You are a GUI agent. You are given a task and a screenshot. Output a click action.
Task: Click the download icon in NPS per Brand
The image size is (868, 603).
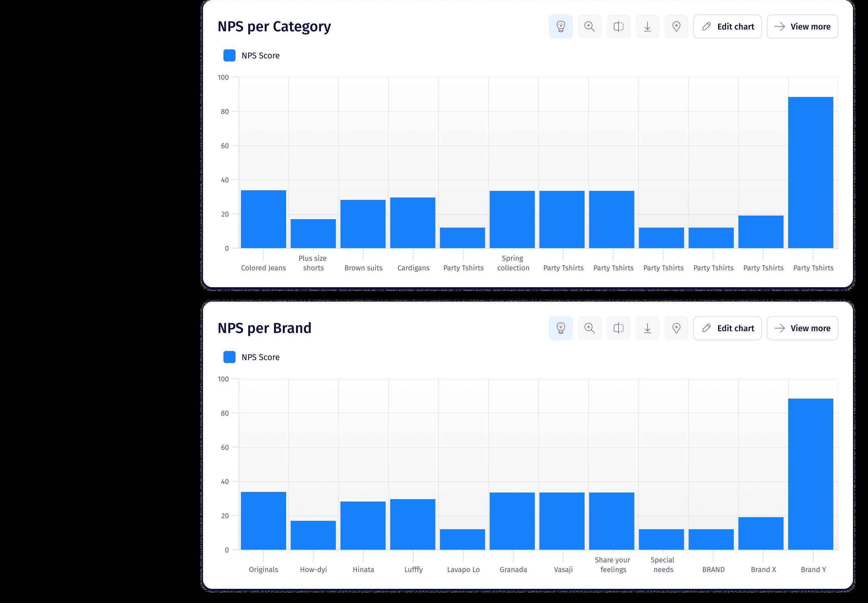pos(647,328)
